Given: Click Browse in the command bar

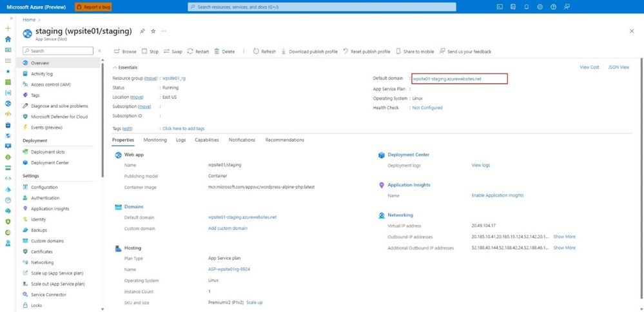Looking at the screenshot, I should [125, 52].
